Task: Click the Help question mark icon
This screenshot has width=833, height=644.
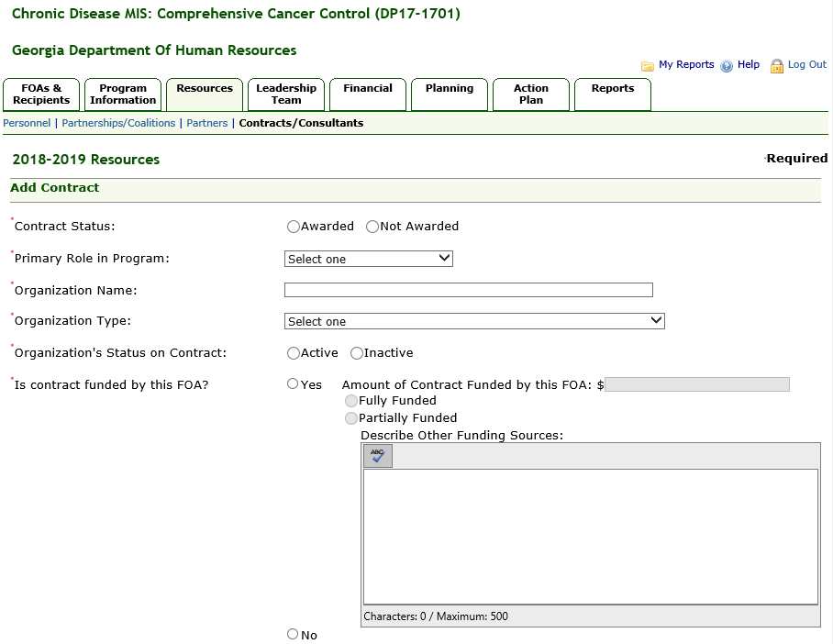Action: 727,66
